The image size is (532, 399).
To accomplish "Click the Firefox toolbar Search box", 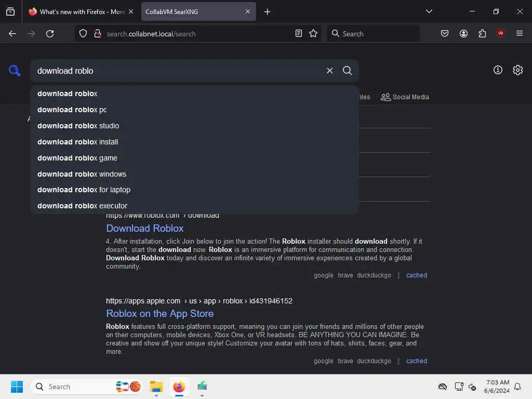I will [373, 34].
